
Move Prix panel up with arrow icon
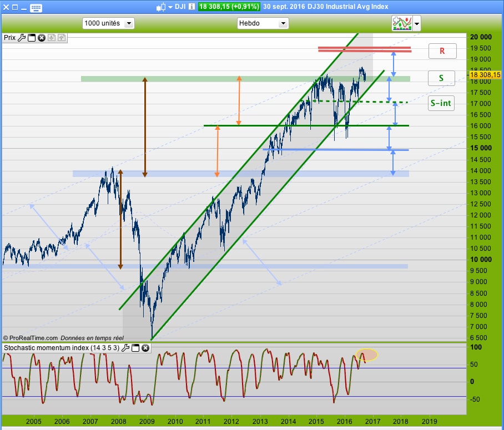click(x=62, y=38)
